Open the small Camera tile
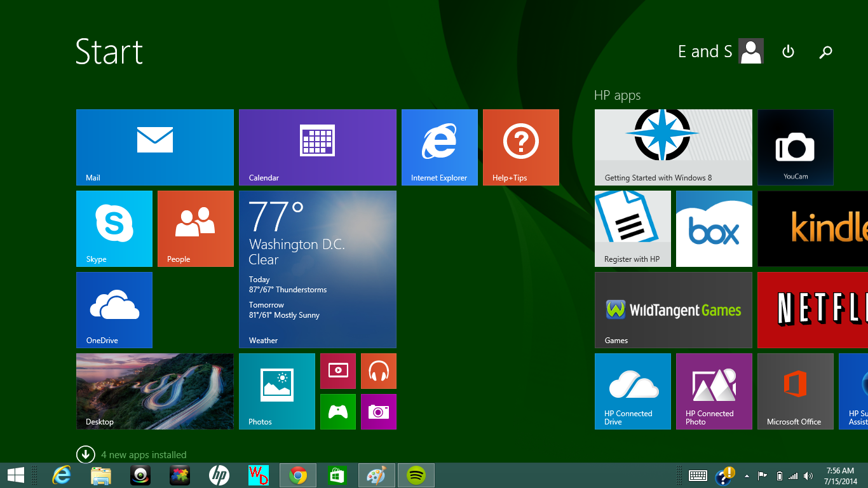Image resolution: width=868 pixels, height=488 pixels. tap(379, 412)
